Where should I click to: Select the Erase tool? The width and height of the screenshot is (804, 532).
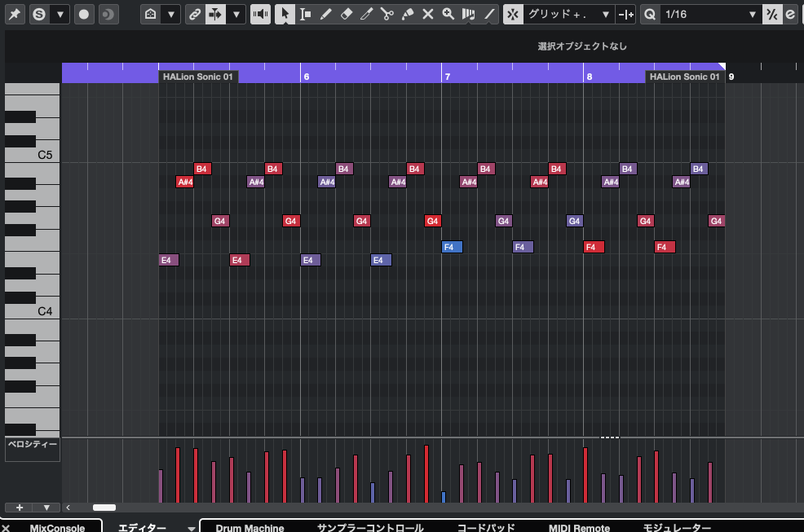point(346,14)
